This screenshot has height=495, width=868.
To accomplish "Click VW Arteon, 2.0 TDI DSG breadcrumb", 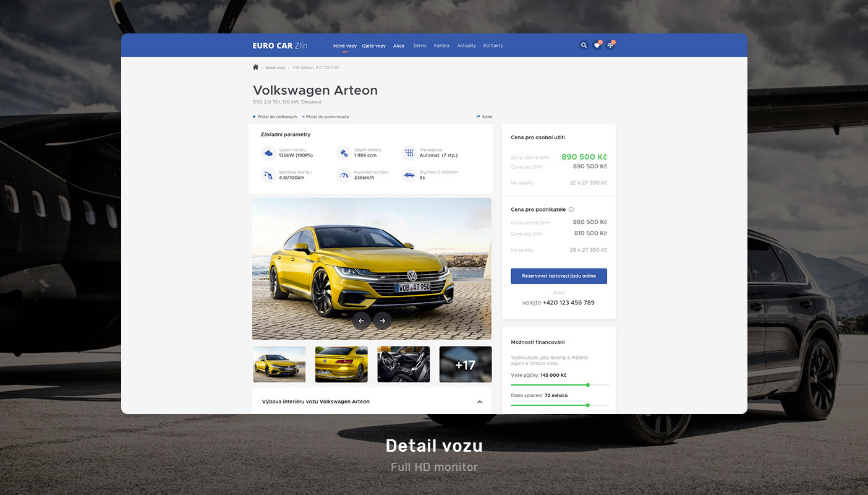I will pos(316,67).
